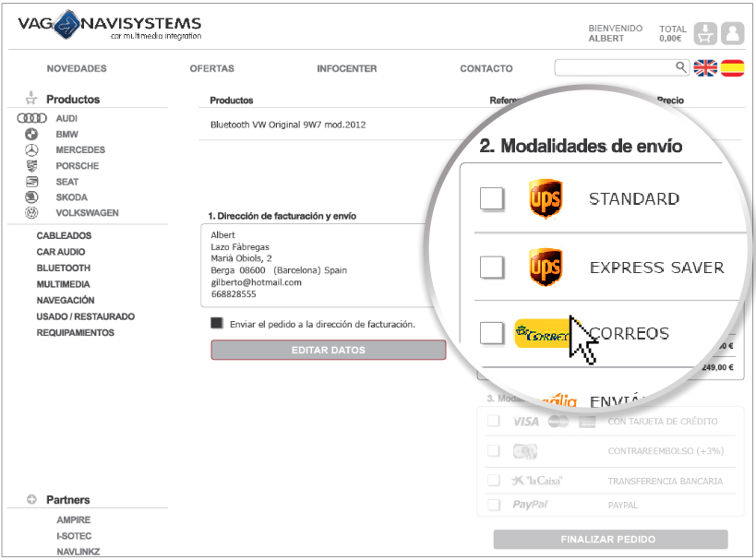The image size is (756, 560).
Task: Open the shopping cart icon
Action: point(705,33)
